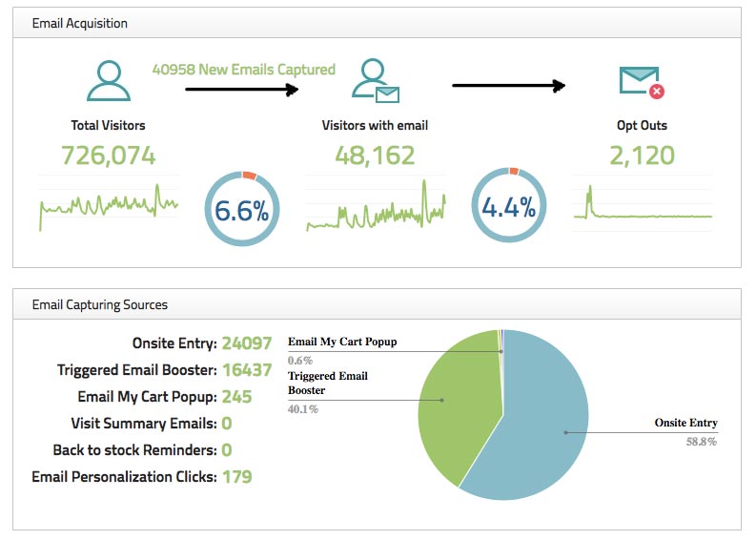The width and height of the screenshot is (756, 540).
Task: Select Onsite Entry 24097 in source list
Action: [x=202, y=343]
